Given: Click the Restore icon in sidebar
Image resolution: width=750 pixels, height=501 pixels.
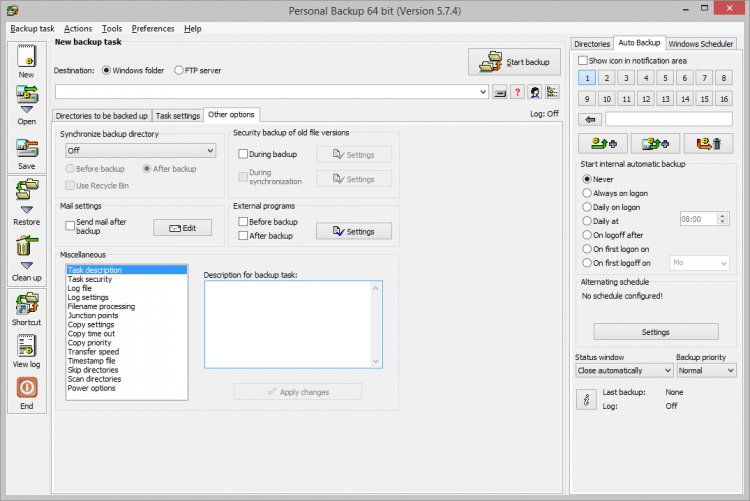Looking at the screenshot, I should [x=27, y=189].
